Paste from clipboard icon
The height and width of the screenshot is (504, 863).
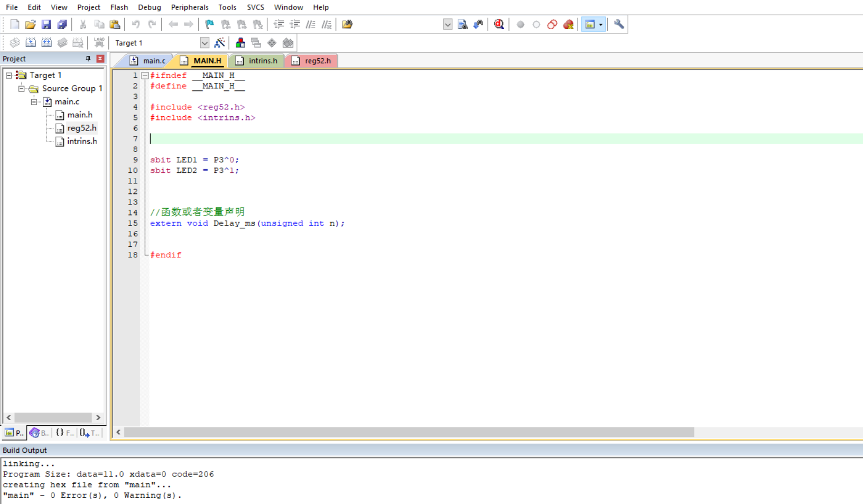[x=115, y=24]
